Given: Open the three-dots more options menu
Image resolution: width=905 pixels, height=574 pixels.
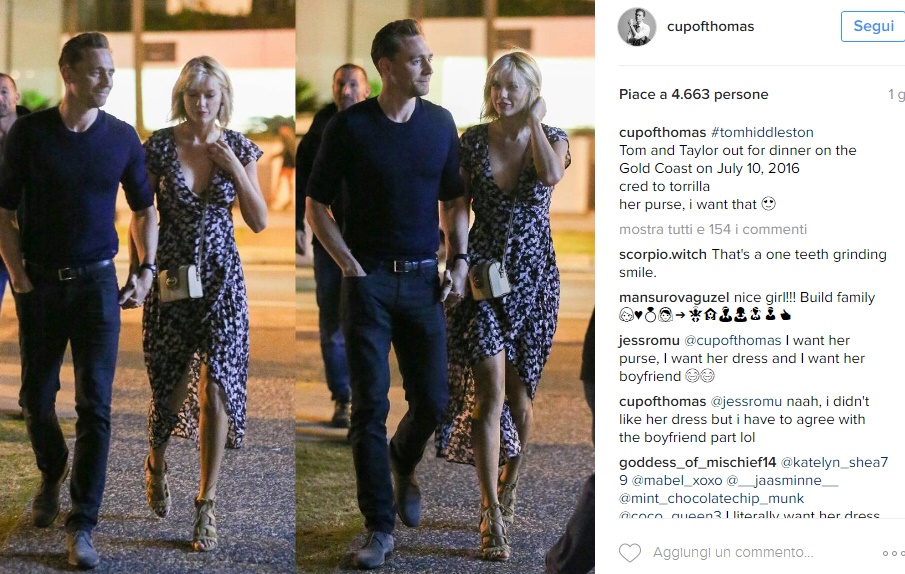Looking at the screenshot, I should [x=893, y=553].
